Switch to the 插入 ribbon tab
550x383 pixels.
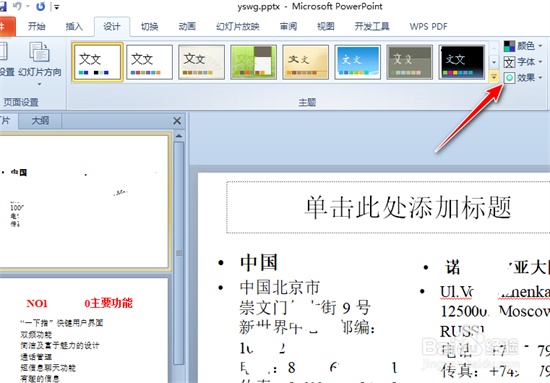(x=74, y=26)
